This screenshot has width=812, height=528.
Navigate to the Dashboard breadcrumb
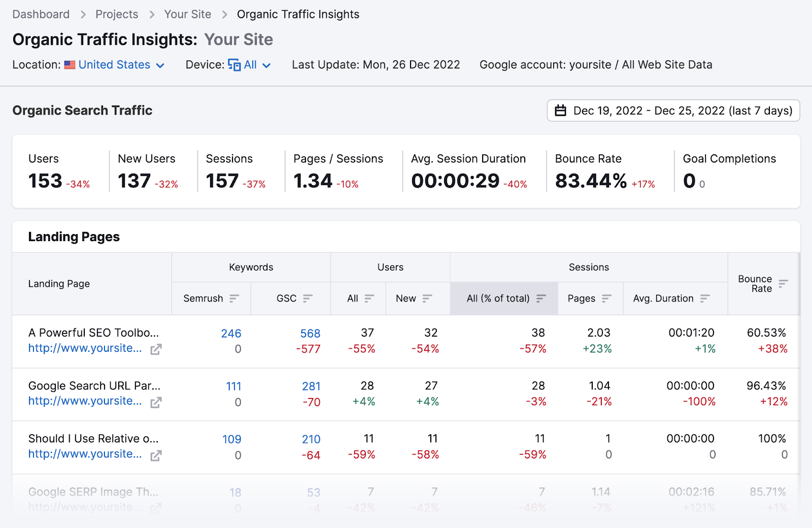click(41, 14)
